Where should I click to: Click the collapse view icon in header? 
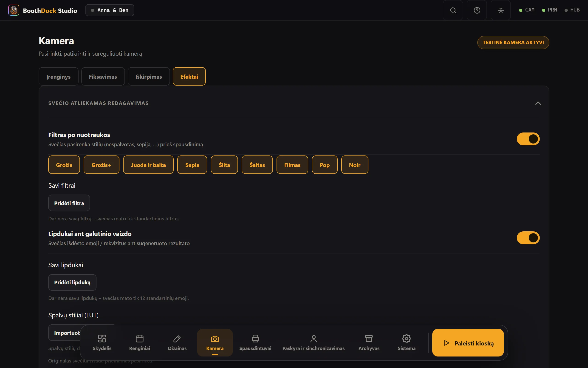500,10
